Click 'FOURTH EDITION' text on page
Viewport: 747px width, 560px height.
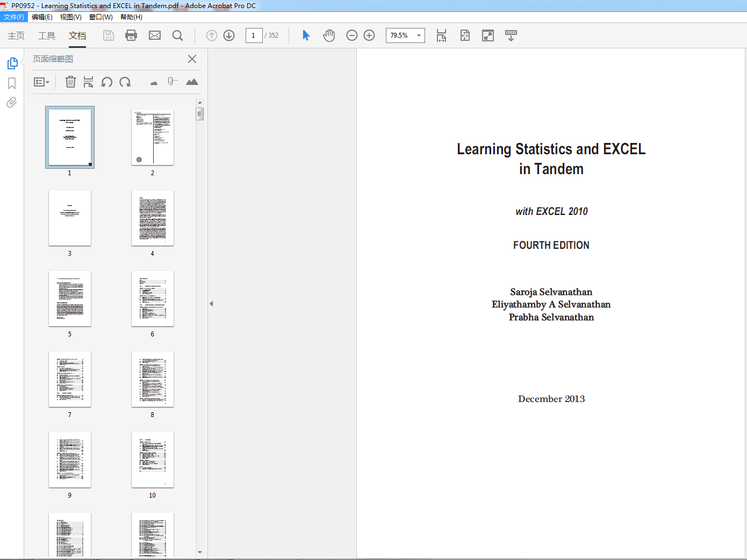click(551, 245)
